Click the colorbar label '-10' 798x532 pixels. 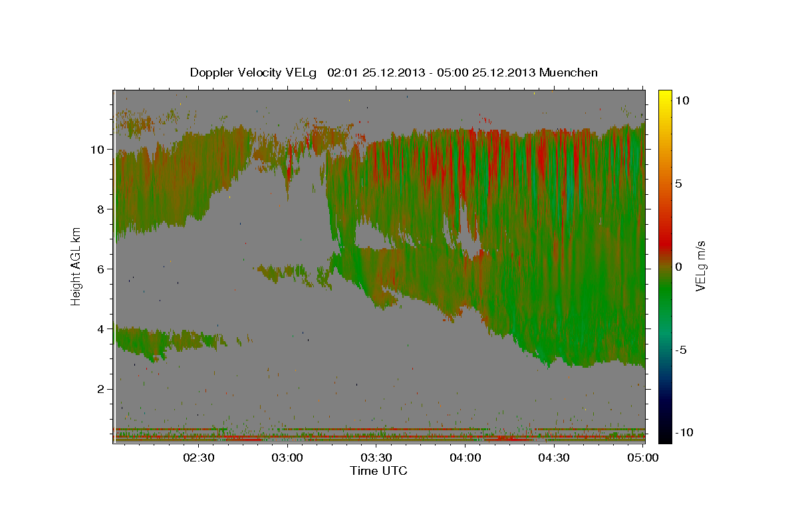coord(683,433)
